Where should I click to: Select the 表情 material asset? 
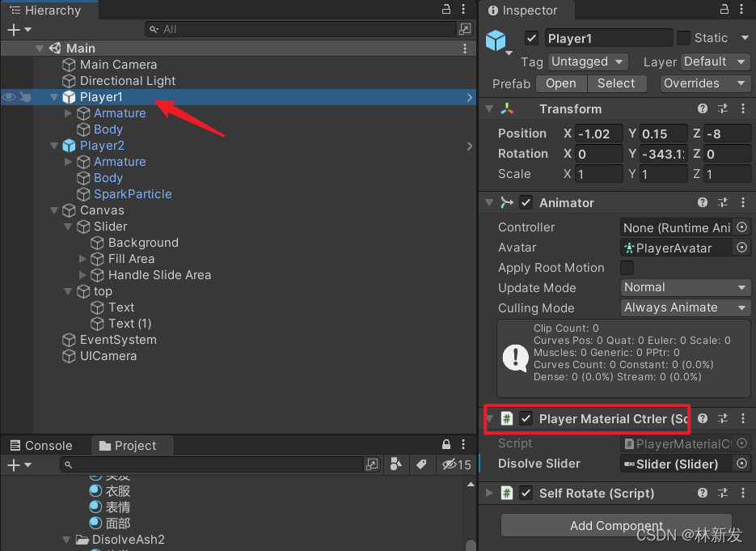pyautogui.click(x=117, y=507)
